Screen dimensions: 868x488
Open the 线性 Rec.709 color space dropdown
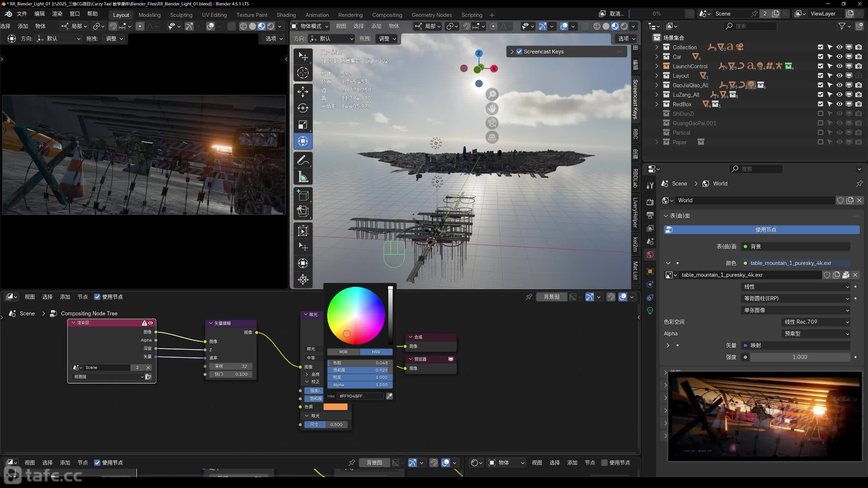pos(815,322)
